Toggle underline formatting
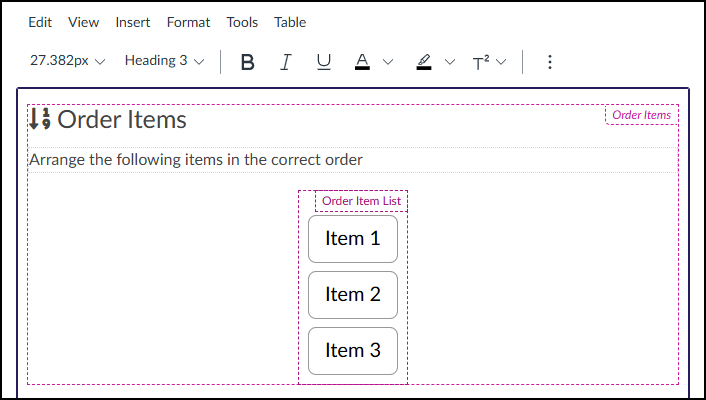706x400 pixels. (323, 62)
